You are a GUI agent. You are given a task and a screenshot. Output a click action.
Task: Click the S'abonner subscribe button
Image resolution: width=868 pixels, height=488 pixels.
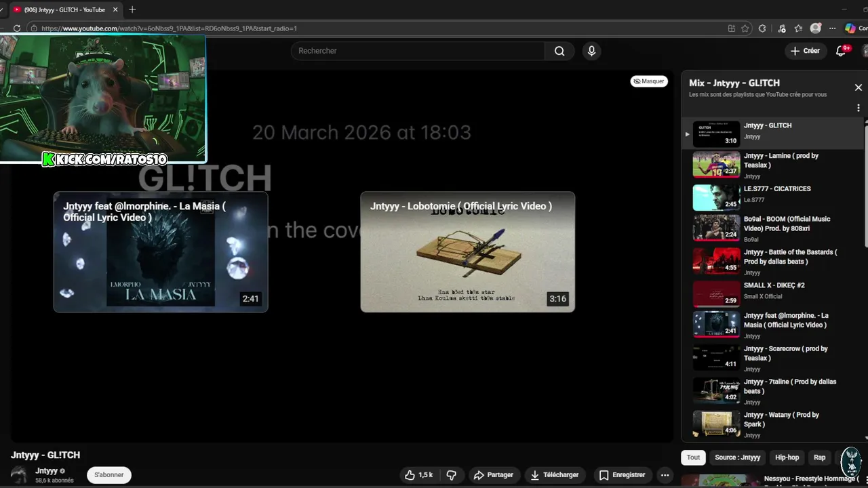pyautogui.click(x=108, y=475)
